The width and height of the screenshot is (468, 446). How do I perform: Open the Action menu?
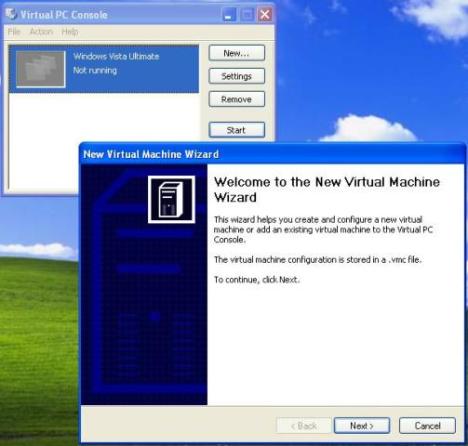tap(41, 32)
